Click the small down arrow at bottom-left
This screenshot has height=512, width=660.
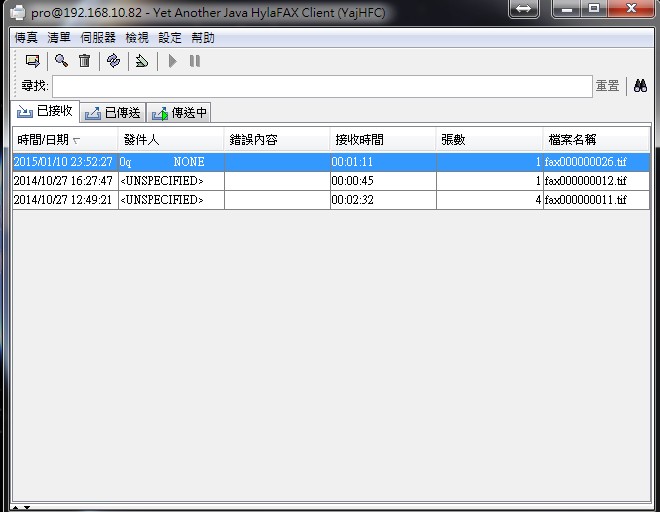click(x=27, y=508)
